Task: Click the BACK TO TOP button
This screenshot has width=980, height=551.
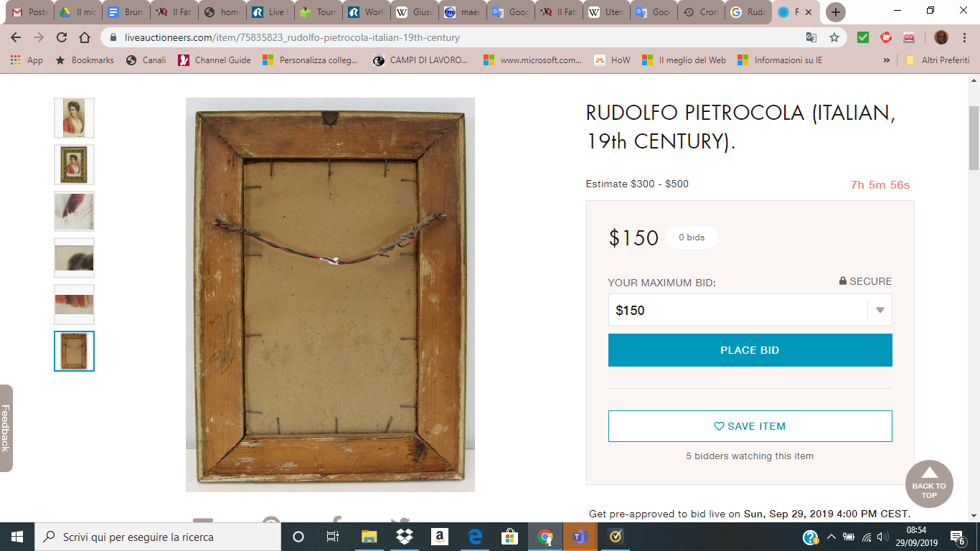Action: (929, 484)
